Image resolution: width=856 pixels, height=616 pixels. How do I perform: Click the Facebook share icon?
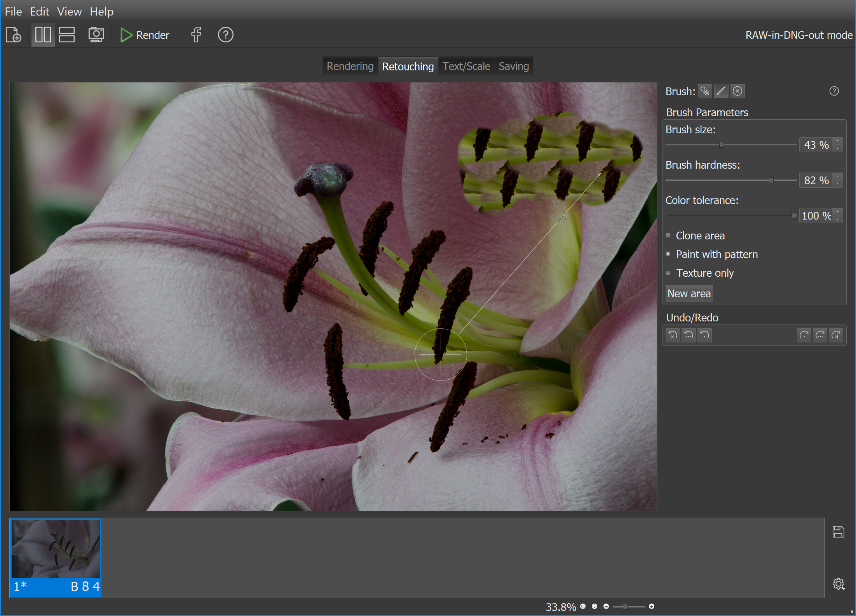click(x=196, y=35)
